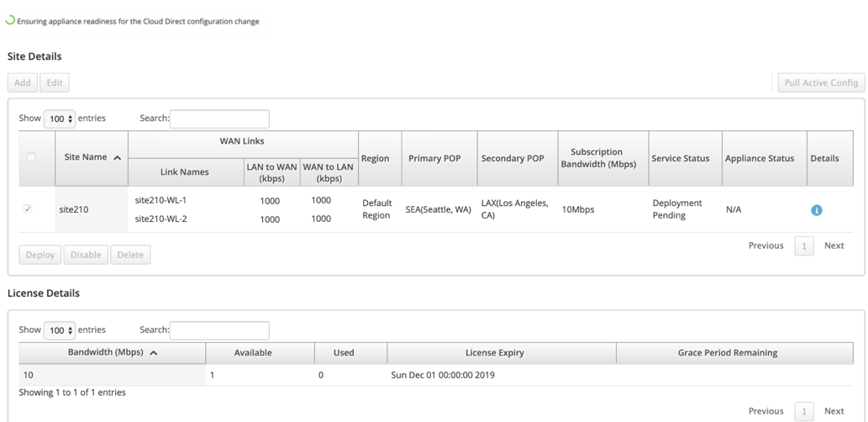Click the Disable button
The width and height of the screenshot is (868, 422).
[x=86, y=255]
